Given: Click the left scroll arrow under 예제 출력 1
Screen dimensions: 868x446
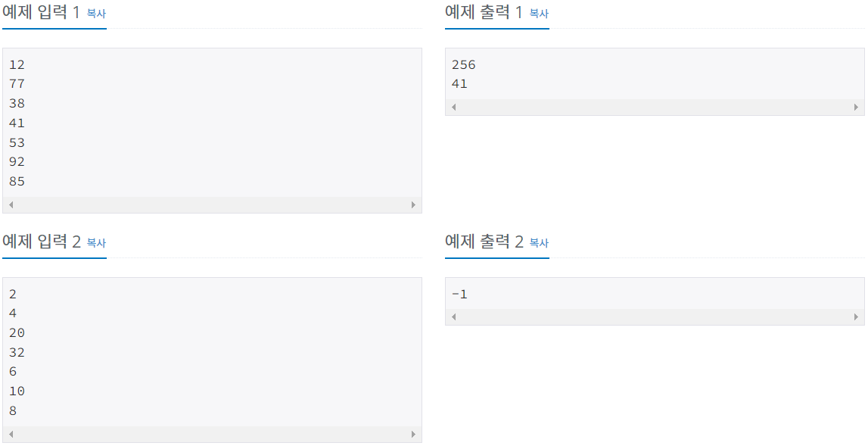Looking at the screenshot, I should click(x=453, y=108).
